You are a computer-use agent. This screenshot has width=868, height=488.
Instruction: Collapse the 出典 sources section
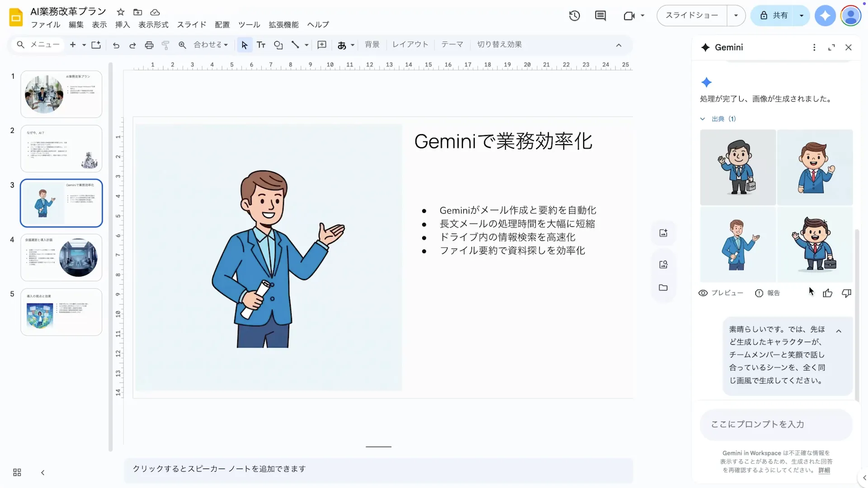tap(702, 118)
